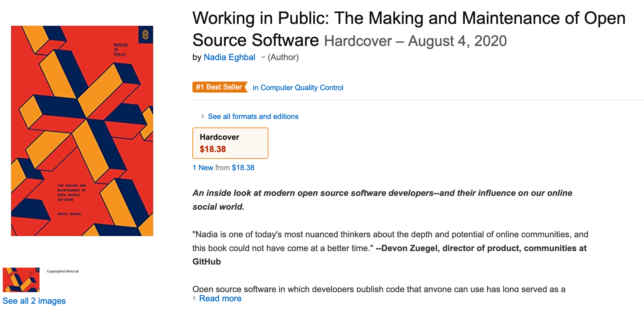Expand description with Read more link

click(220, 299)
